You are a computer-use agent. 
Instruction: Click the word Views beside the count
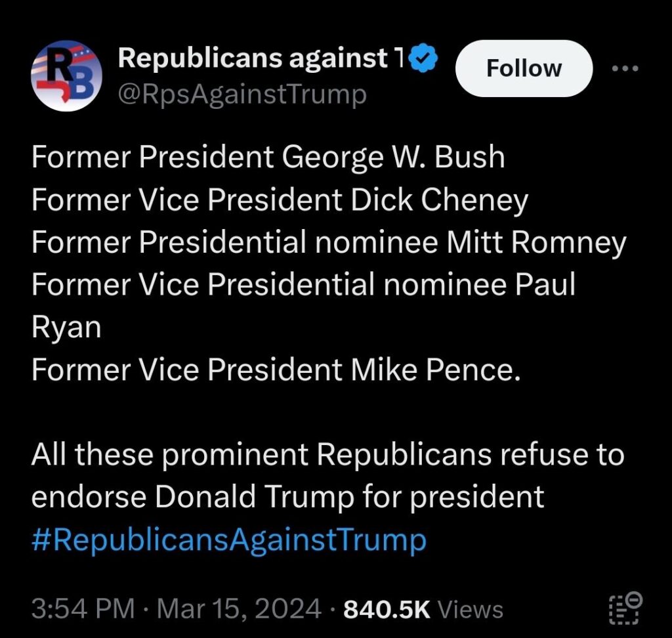point(470,609)
